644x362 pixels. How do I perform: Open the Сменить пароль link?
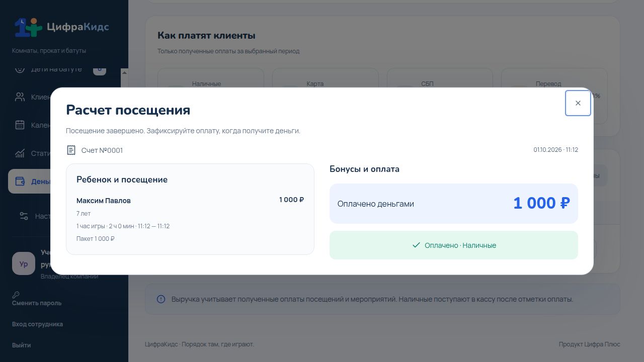(37, 303)
